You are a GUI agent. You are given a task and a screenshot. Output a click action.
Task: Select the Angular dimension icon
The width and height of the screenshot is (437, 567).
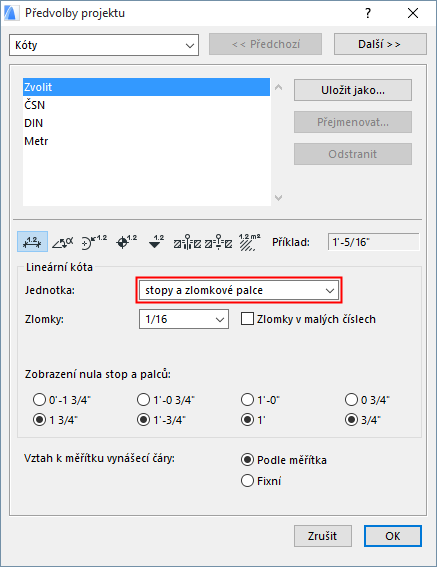pos(63,242)
